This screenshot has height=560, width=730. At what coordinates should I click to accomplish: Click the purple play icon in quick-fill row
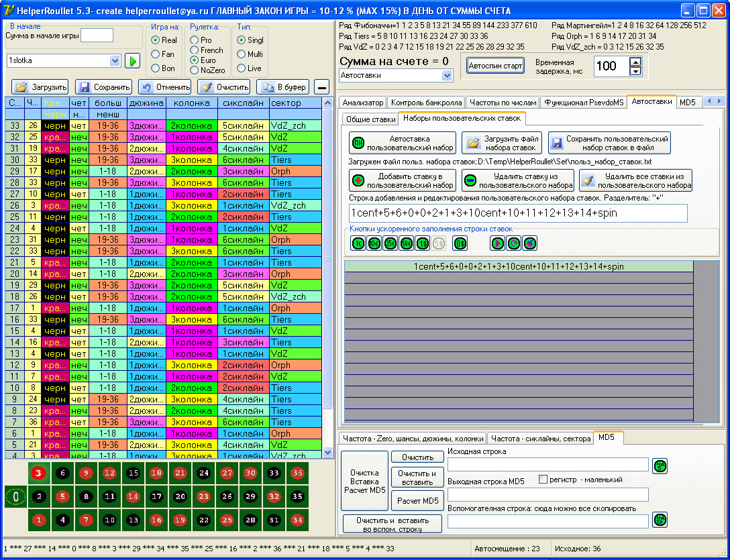tap(497, 243)
